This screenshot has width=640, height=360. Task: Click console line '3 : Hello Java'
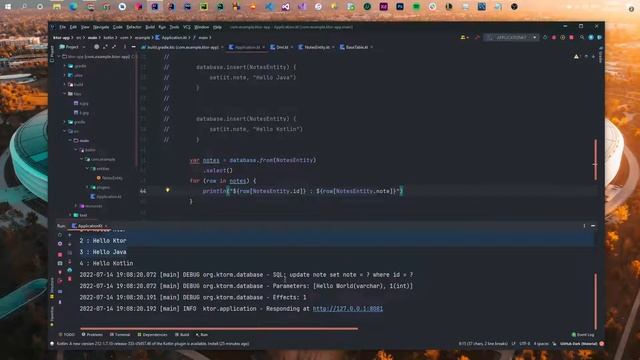coord(103,252)
